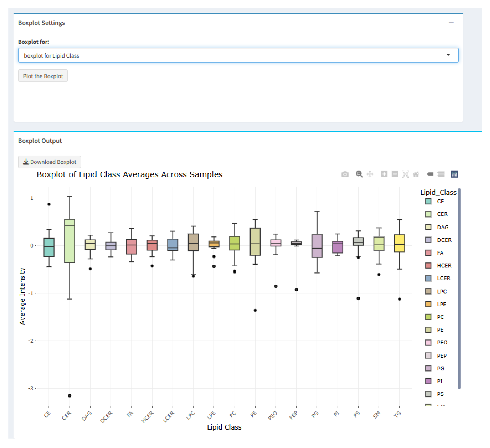Toggle HCER trace in legend
The height and width of the screenshot is (448, 490).
[438, 265]
